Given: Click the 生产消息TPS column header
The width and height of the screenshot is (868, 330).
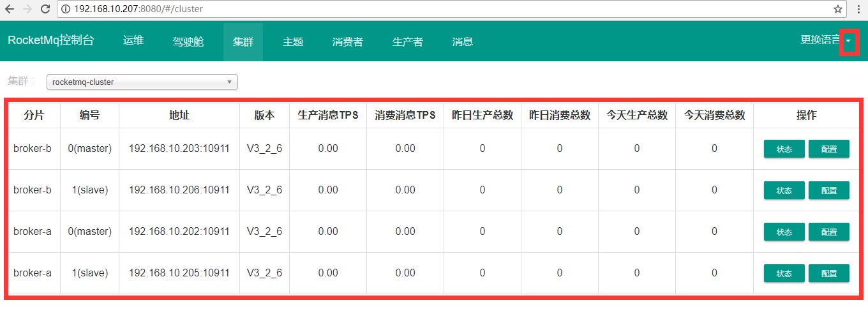Looking at the screenshot, I should 328,116.
